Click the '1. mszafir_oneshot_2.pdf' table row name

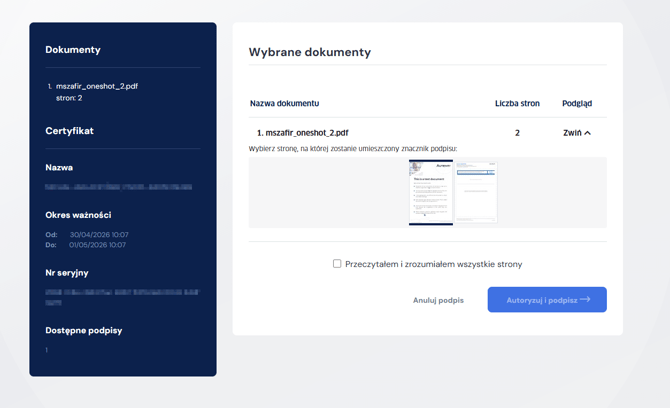click(303, 133)
